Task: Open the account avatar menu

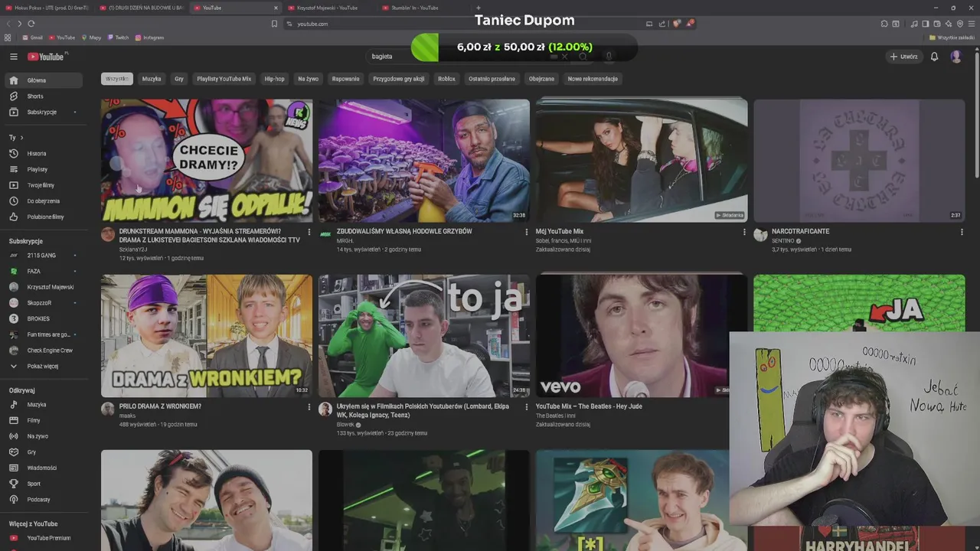Action: pyautogui.click(x=956, y=57)
